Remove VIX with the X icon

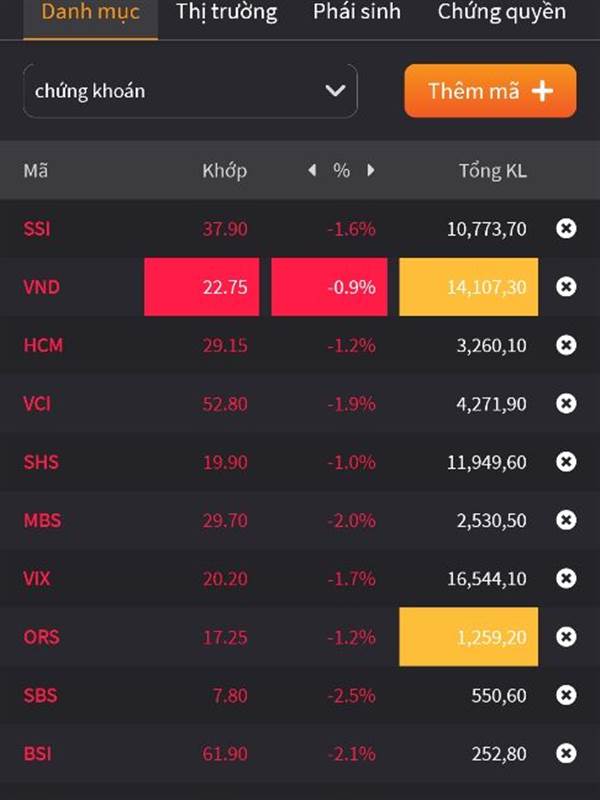coord(566,579)
